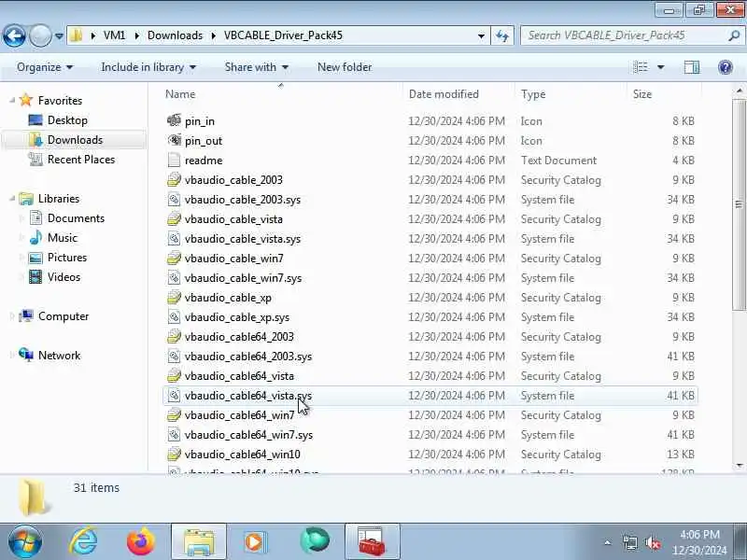The height and width of the screenshot is (560, 747).
Task: Open the Share with menu
Action: coord(256,67)
